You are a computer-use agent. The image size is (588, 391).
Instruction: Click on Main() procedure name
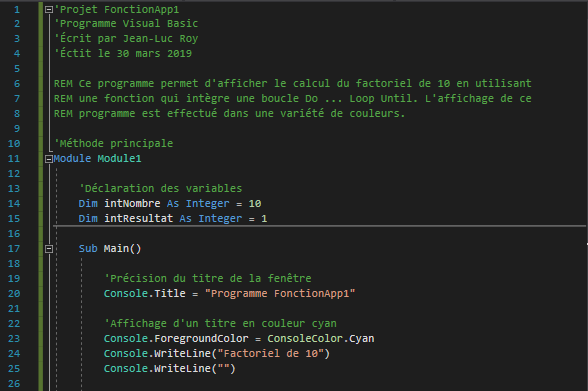pyautogui.click(x=122, y=249)
